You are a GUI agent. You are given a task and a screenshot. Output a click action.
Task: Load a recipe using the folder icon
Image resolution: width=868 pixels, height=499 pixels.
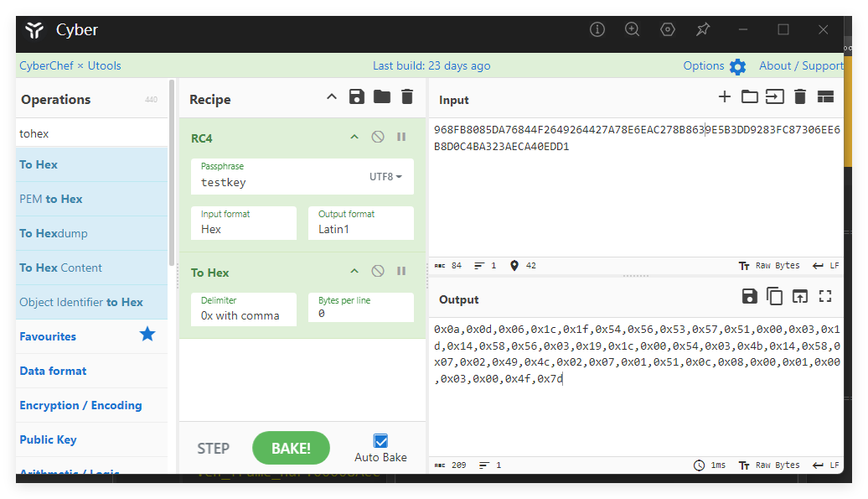click(382, 97)
